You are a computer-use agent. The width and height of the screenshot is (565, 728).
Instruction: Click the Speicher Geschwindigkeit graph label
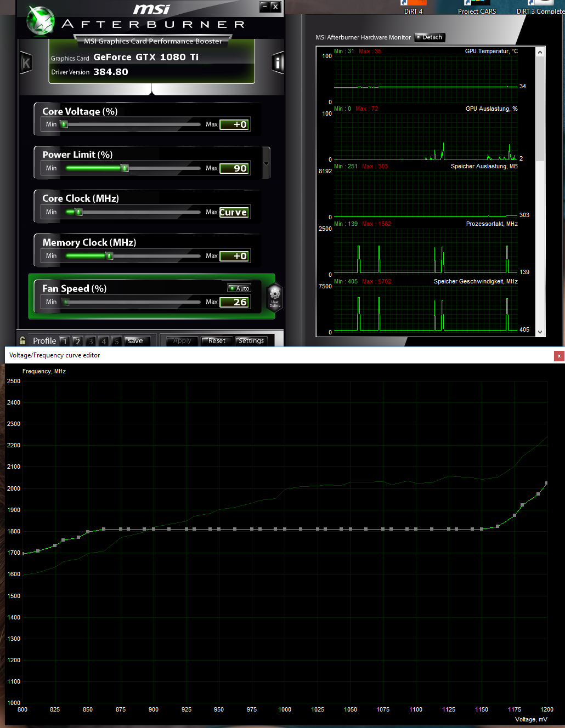tap(476, 281)
